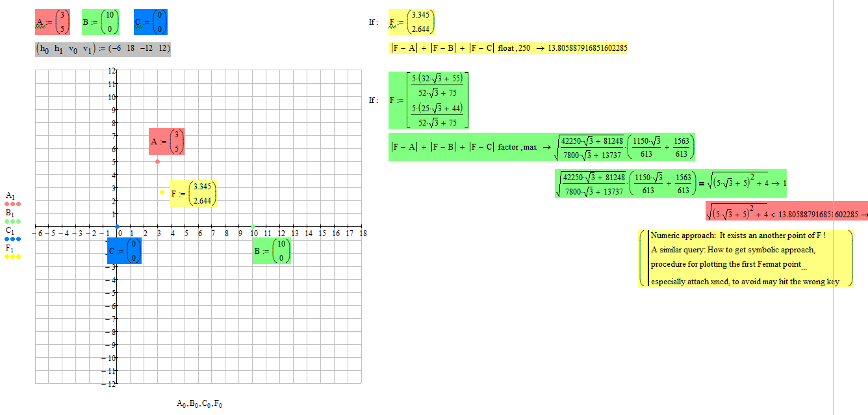
Task: Click the factor,max symbolic result expression
Action: tap(542, 146)
